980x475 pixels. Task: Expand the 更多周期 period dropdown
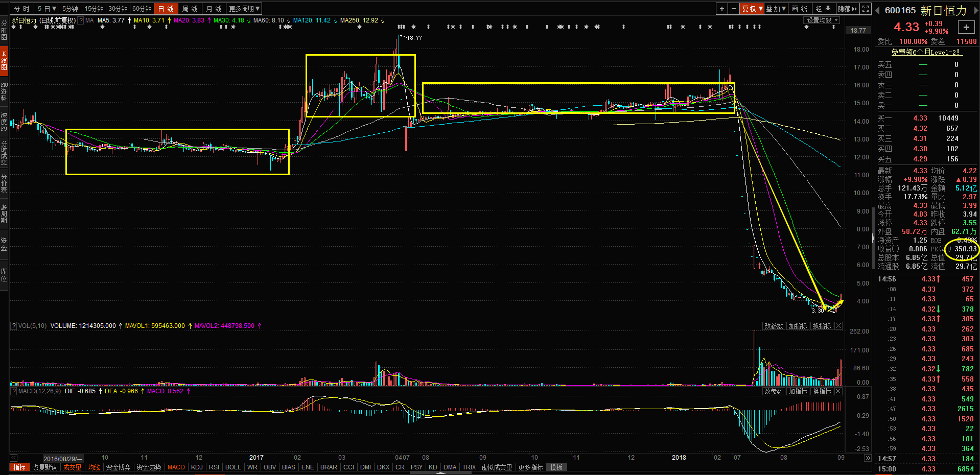(244, 9)
